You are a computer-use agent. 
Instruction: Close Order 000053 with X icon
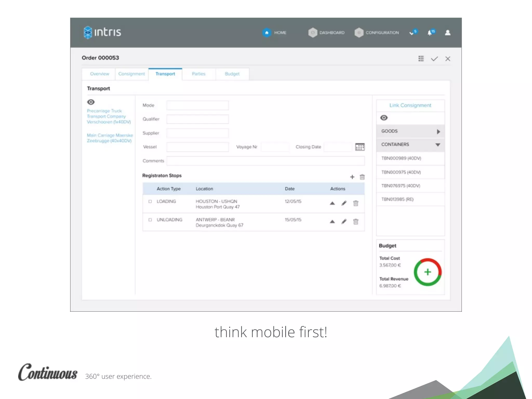tap(448, 59)
